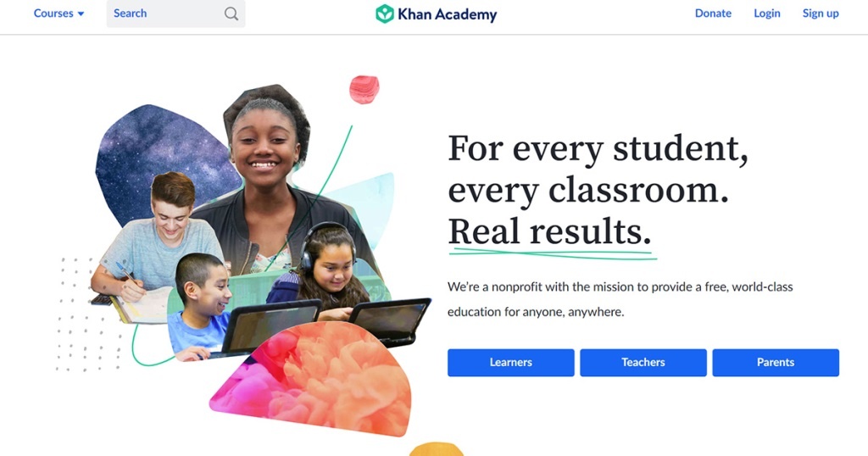Image resolution: width=868 pixels, height=456 pixels.
Task: Open the Donate link
Action: point(713,14)
